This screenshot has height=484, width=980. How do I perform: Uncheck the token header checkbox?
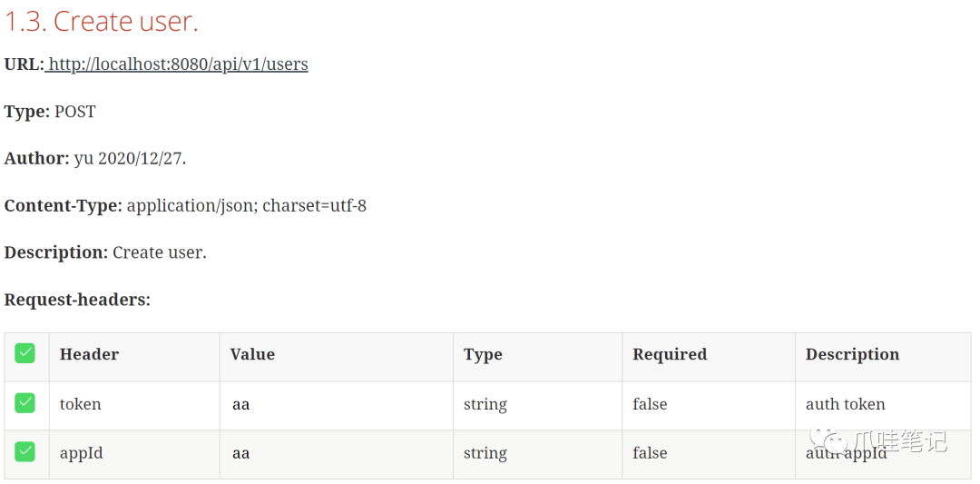(x=25, y=402)
